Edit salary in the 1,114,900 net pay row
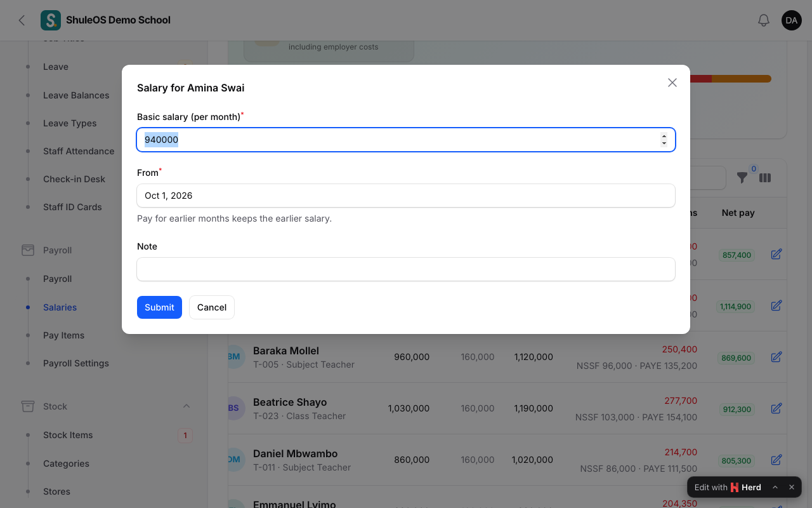Viewport: 812px width, 508px height. point(776,305)
